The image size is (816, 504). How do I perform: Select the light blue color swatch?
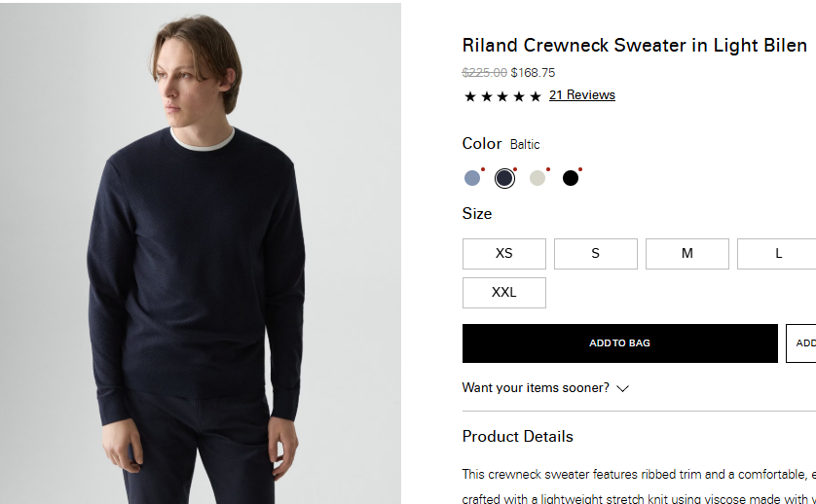point(472,178)
